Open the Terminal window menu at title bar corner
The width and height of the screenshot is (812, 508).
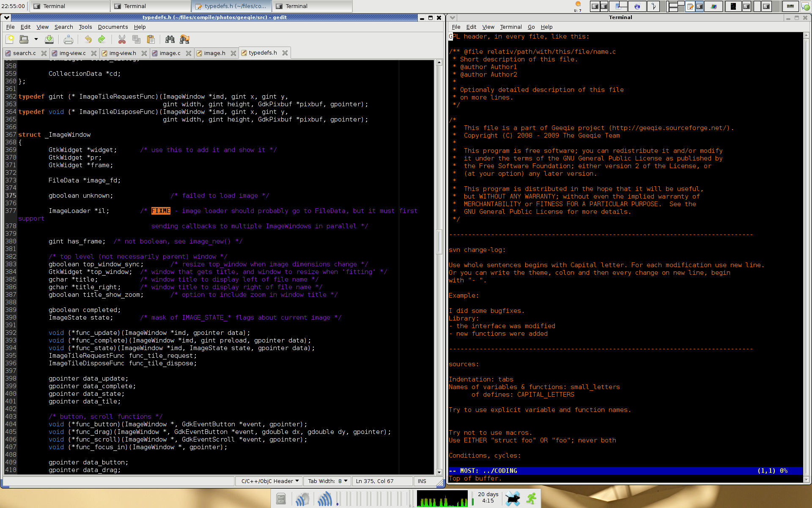click(453, 17)
